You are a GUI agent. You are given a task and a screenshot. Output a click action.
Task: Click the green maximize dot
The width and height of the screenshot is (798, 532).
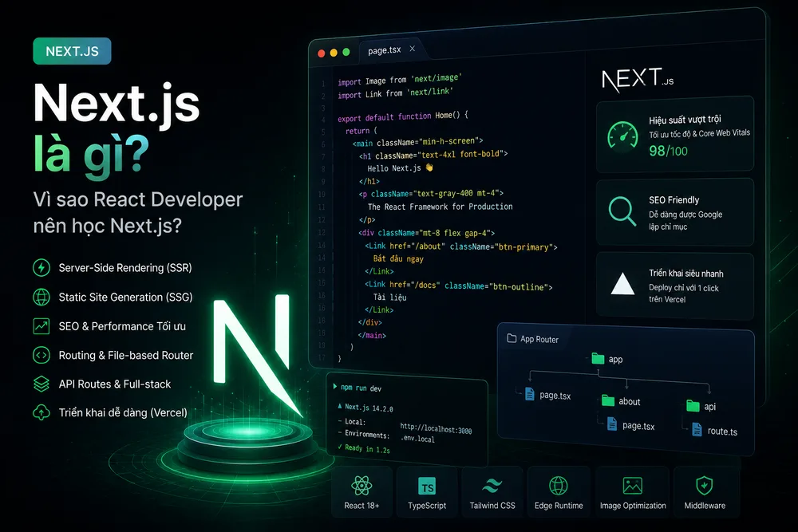346,52
